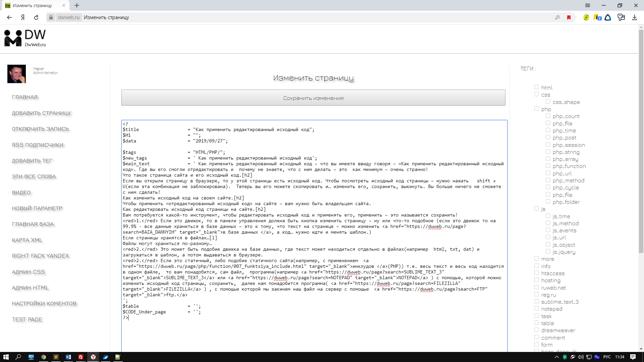The image size is (644, 362).
Task: Click the red bookmark icon in address bar
Action: [569, 17]
